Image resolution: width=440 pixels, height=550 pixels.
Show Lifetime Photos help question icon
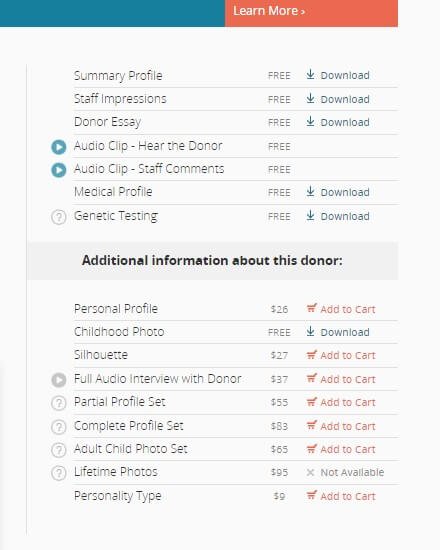click(x=59, y=473)
